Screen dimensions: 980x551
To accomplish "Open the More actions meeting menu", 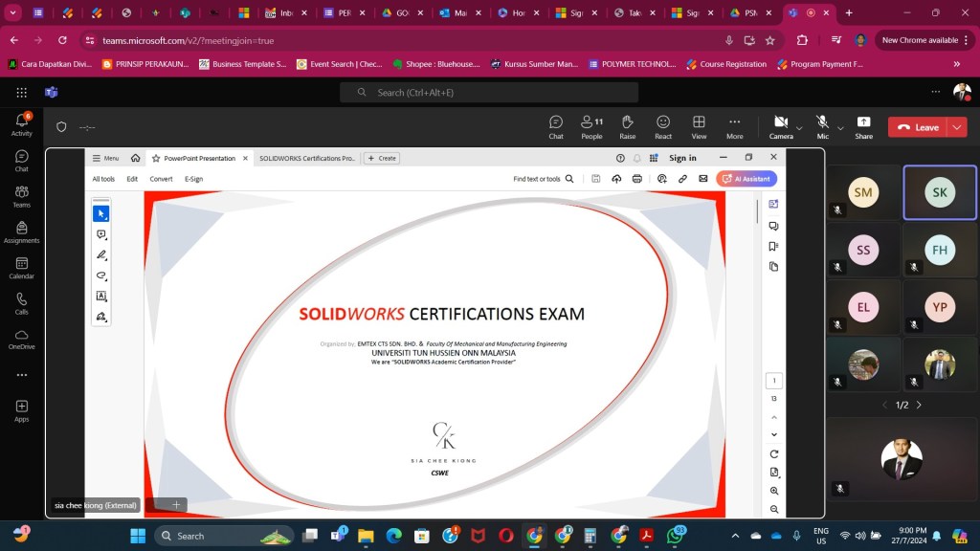I will (734, 125).
